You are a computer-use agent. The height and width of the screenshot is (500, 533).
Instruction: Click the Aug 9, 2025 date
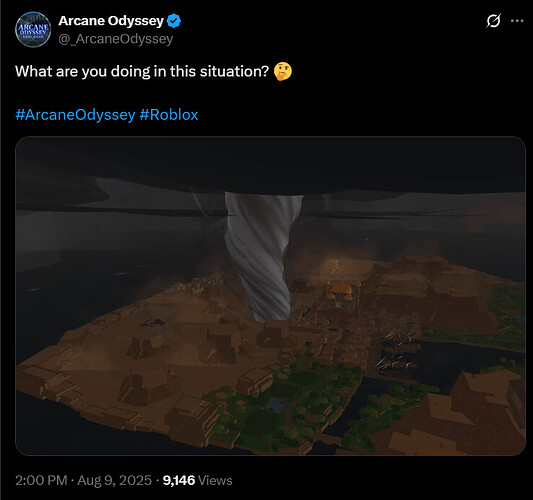click(x=114, y=480)
